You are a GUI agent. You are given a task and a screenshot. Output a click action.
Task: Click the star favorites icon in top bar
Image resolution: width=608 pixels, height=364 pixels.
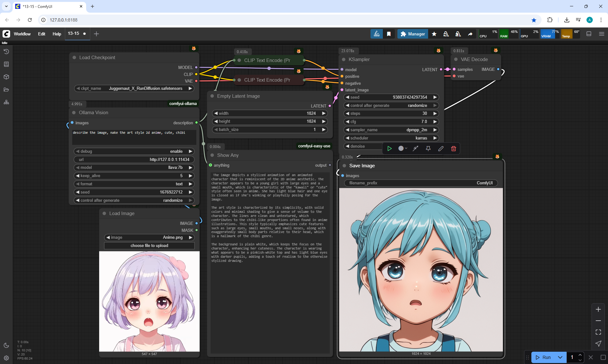click(x=434, y=34)
